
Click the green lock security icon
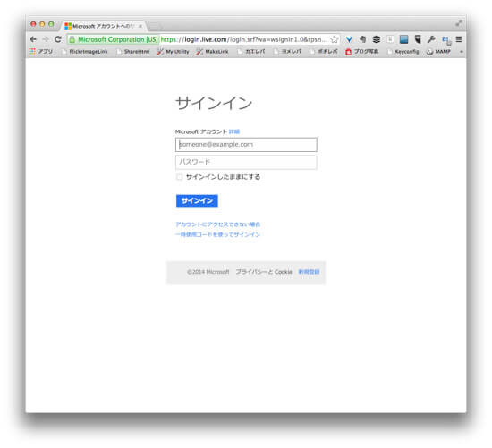[72, 39]
